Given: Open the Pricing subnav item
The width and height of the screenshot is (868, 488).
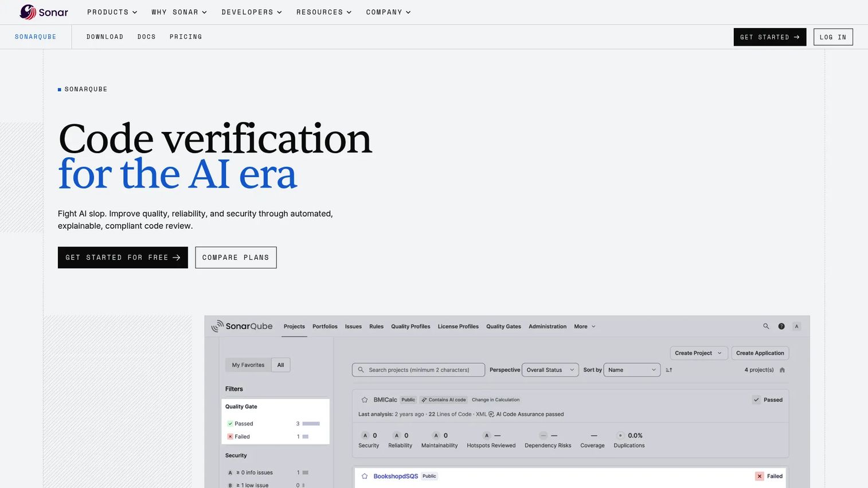Looking at the screenshot, I should click(x=186, y=37).
